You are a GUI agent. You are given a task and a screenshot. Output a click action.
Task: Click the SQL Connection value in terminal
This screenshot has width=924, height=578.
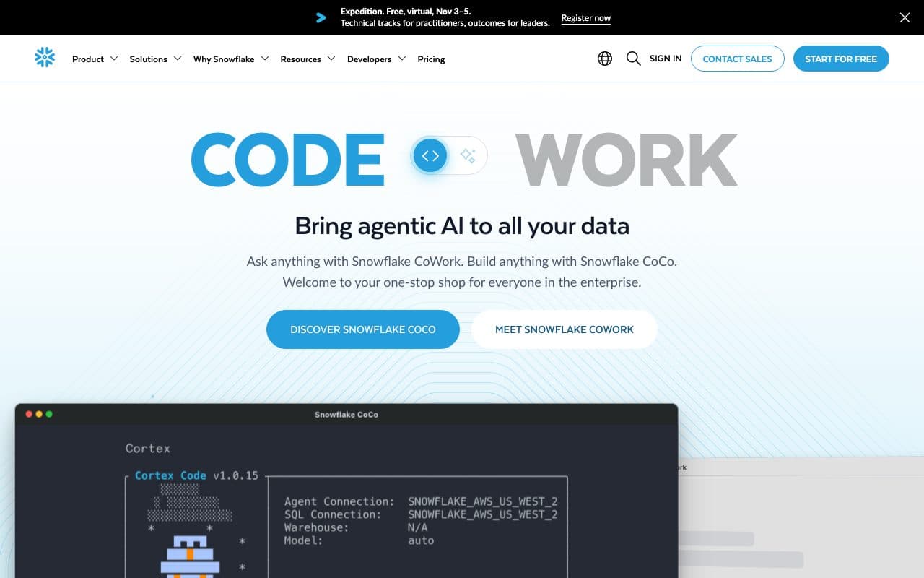482,514
